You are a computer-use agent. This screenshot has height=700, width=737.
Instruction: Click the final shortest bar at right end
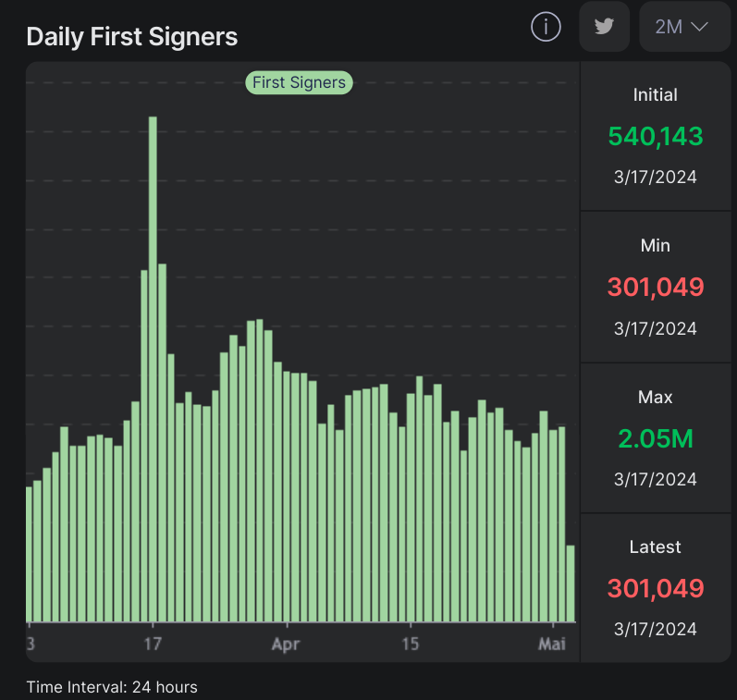click(x=571, y=583)
